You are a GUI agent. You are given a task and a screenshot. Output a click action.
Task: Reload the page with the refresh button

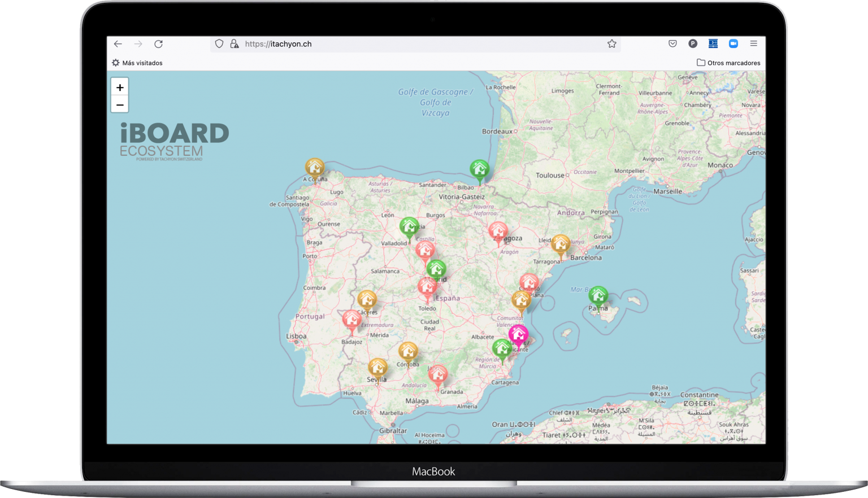[x=159, y=44]
